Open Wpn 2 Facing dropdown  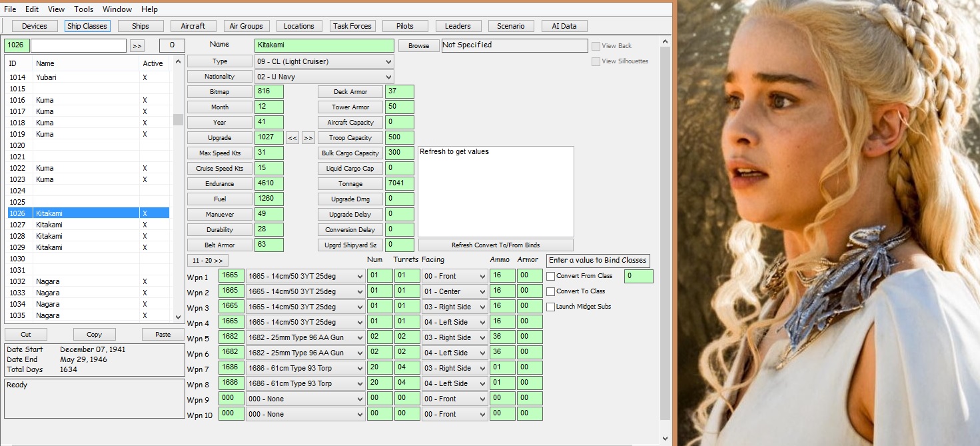pos(455,291)
